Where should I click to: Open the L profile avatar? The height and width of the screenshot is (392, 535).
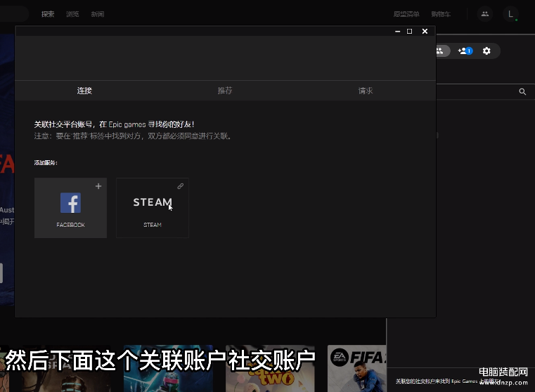coord(510,14)
